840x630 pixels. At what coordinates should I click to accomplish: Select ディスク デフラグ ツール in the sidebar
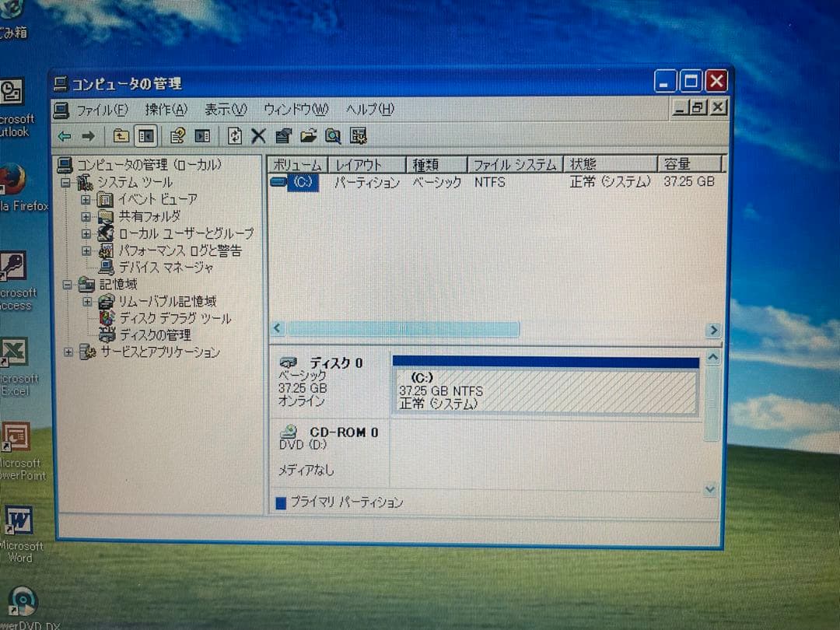pyautogui.click(x=173, y=318)
